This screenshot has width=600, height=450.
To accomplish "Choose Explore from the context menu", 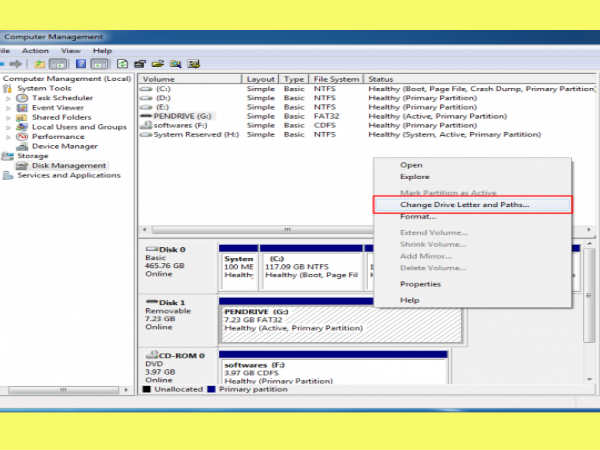I will 415,177.
